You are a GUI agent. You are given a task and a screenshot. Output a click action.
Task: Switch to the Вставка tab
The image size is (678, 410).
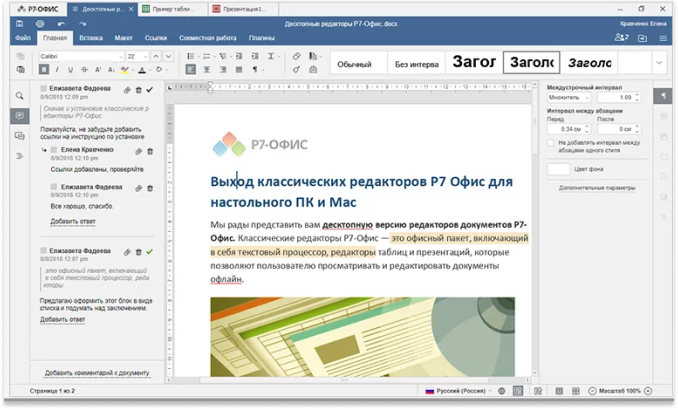(91, 38)
